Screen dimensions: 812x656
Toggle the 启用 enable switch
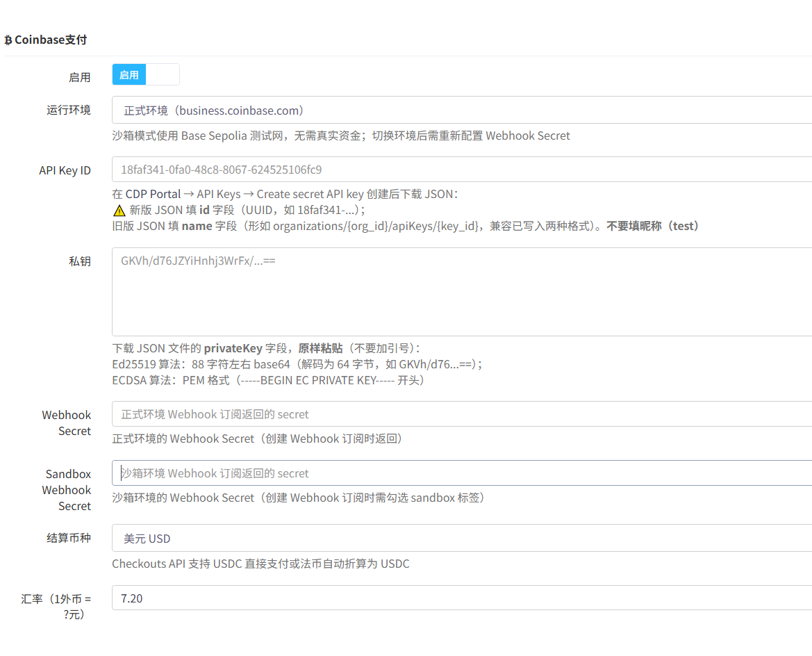pyautogui.click(x=145, y=74)
